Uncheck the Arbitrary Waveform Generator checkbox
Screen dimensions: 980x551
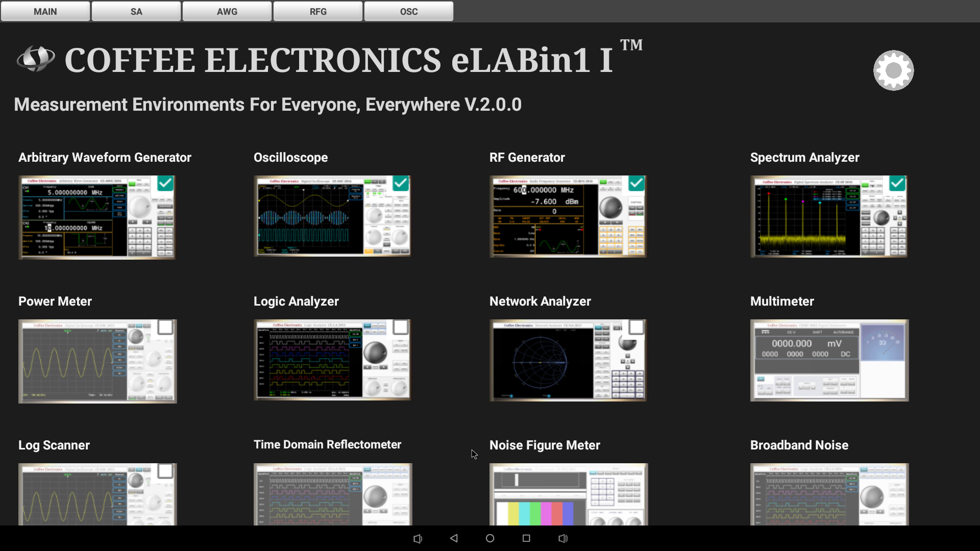(x=165, y=184)
